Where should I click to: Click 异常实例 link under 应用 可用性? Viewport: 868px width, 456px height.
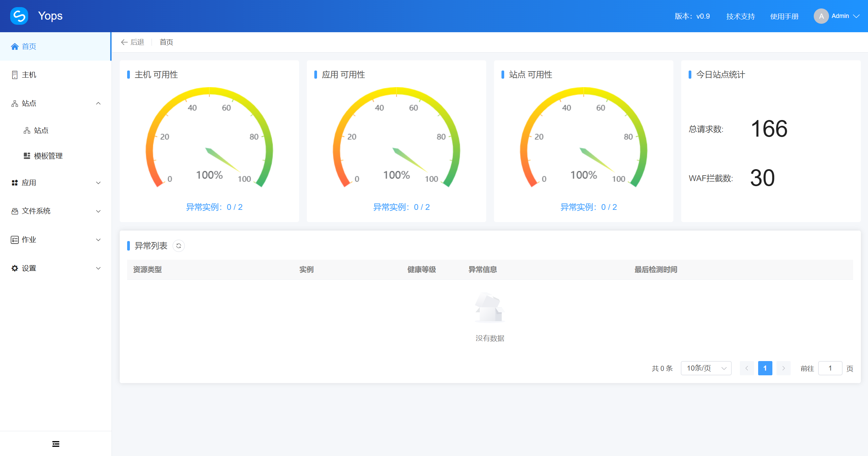click(x=401, y=207)
